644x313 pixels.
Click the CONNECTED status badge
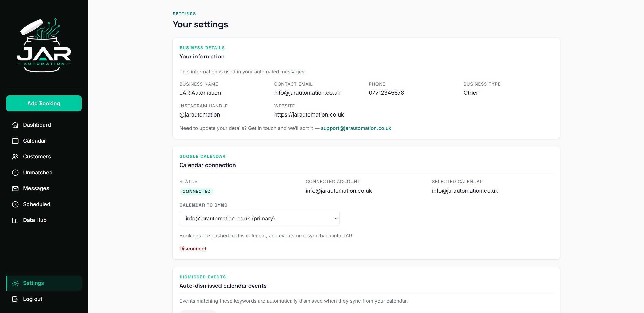pos(196,191)
